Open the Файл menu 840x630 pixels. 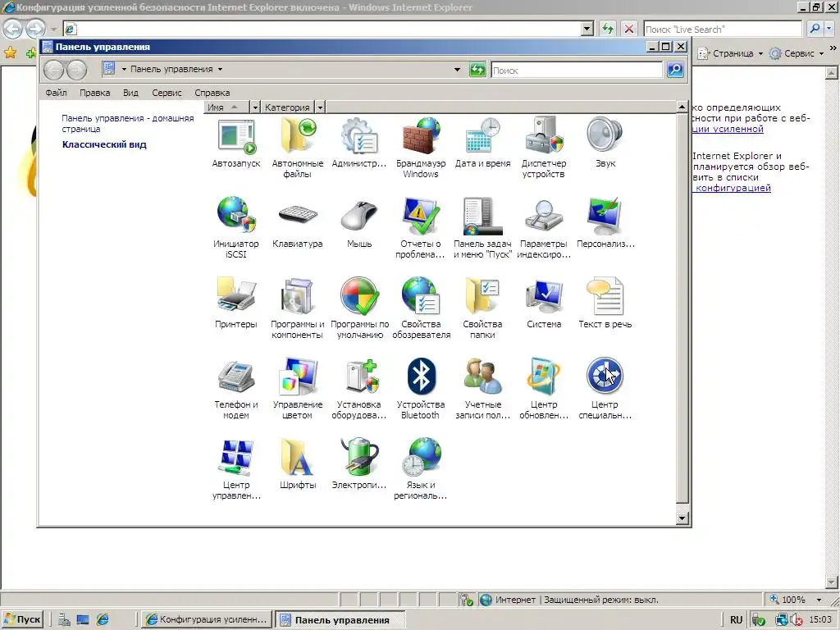(x=56, y=93)
